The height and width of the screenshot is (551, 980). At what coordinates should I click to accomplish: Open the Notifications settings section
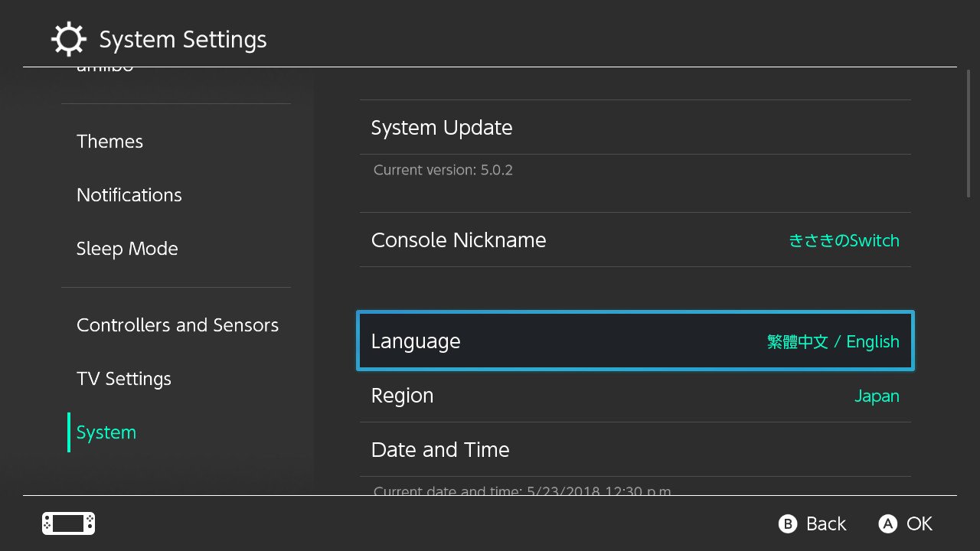(x=129, y=195)
